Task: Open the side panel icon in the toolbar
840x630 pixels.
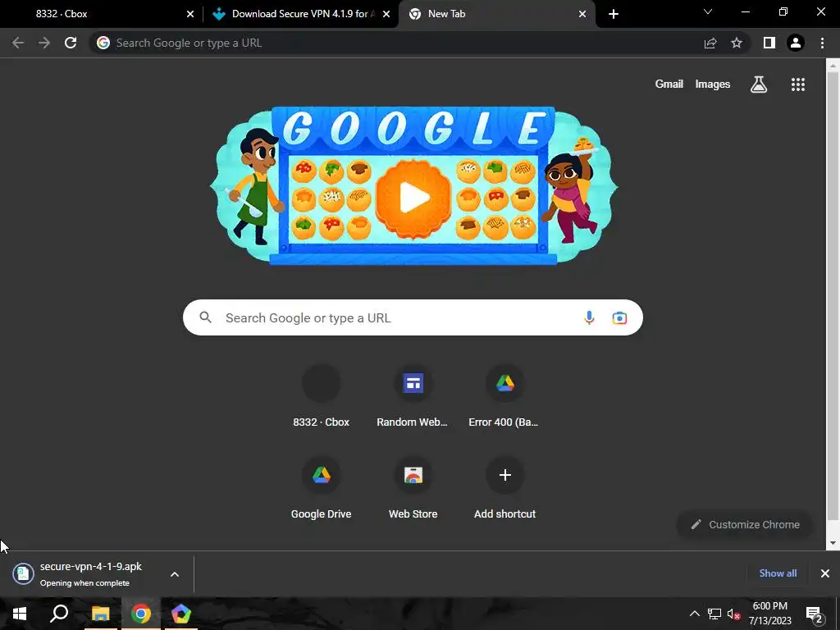Action: (769, 43)
